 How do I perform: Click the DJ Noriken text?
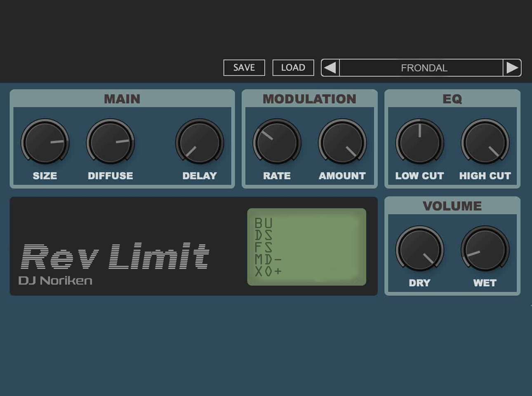click(x=55, y=280)
